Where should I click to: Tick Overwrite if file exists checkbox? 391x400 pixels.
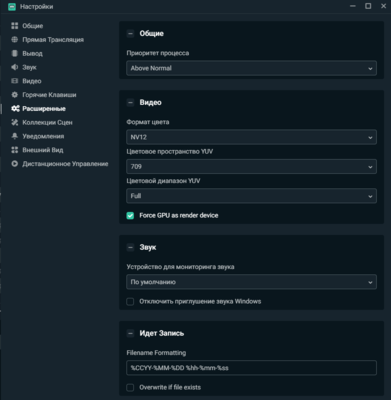pyautogui.click(x=130, y=387)
